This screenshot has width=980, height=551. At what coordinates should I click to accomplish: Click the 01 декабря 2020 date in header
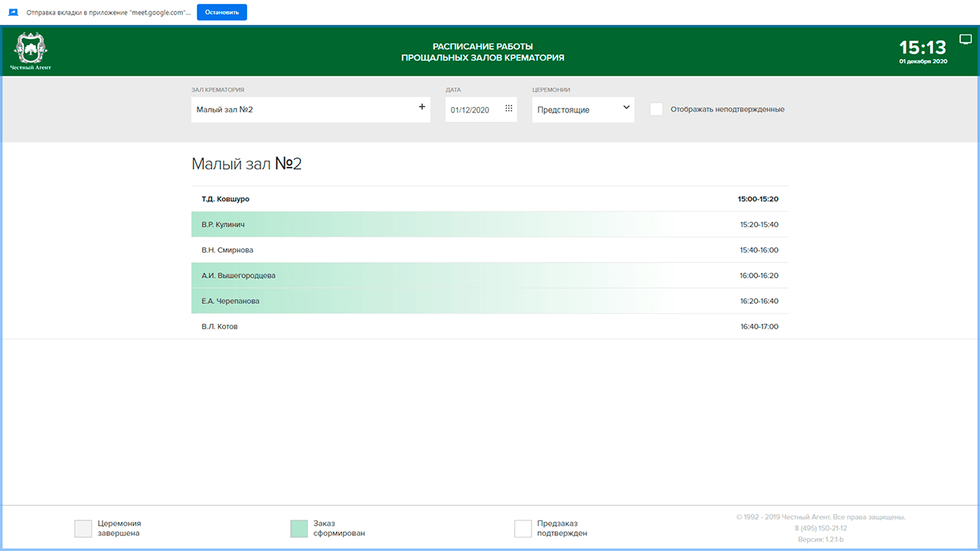point(923,61)
